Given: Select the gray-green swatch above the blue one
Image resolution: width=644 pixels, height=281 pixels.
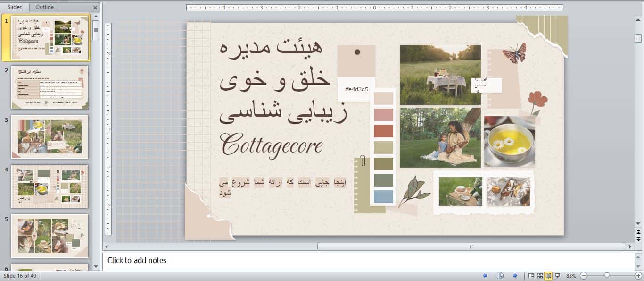Looking at the screenshot, I should point(383,180).
